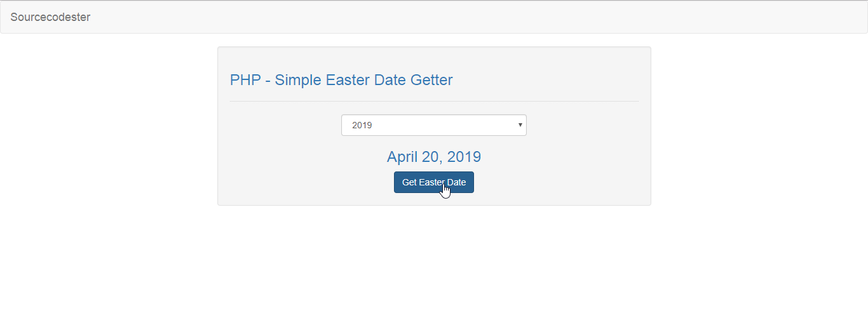Click the April 20, 2019 result text
Viewport: 868px width, 327px height.
click(x=434, y=157)
